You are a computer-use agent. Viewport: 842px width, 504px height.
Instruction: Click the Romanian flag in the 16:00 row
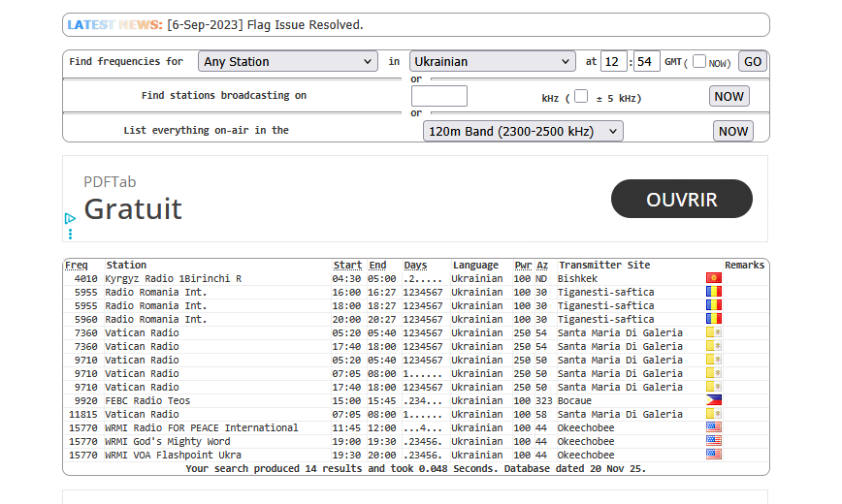[x=713, y=292]
